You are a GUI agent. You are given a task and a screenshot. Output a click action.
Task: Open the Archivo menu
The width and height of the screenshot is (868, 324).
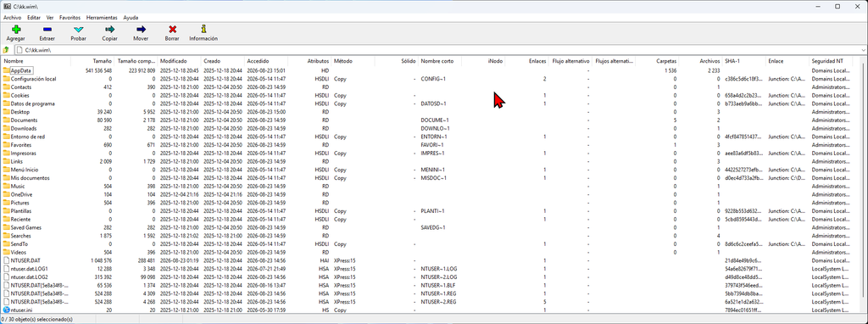pyautogui.click(x=12, y=18)
